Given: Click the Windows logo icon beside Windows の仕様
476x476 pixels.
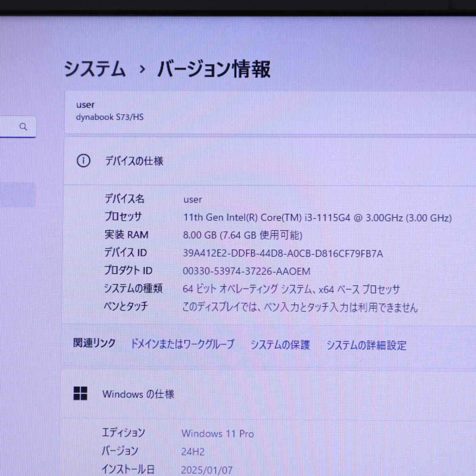Looking at the screenshot, I should tap(81, 393).
